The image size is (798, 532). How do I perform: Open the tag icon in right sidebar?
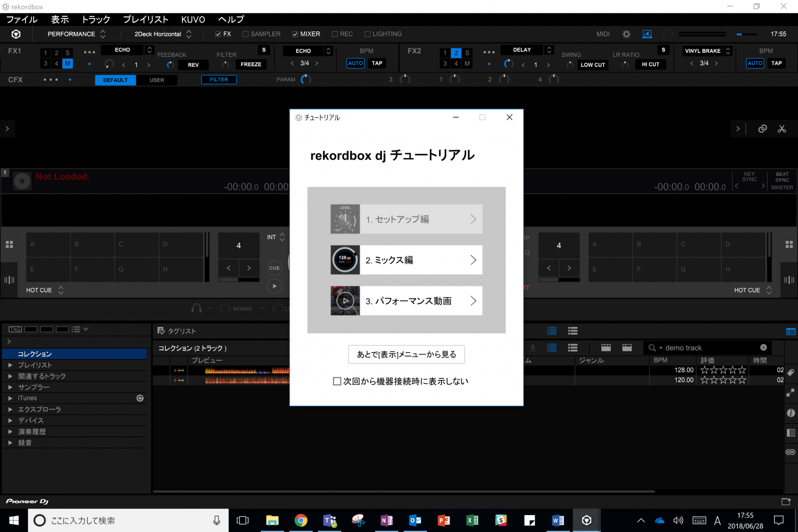(791, 372)
